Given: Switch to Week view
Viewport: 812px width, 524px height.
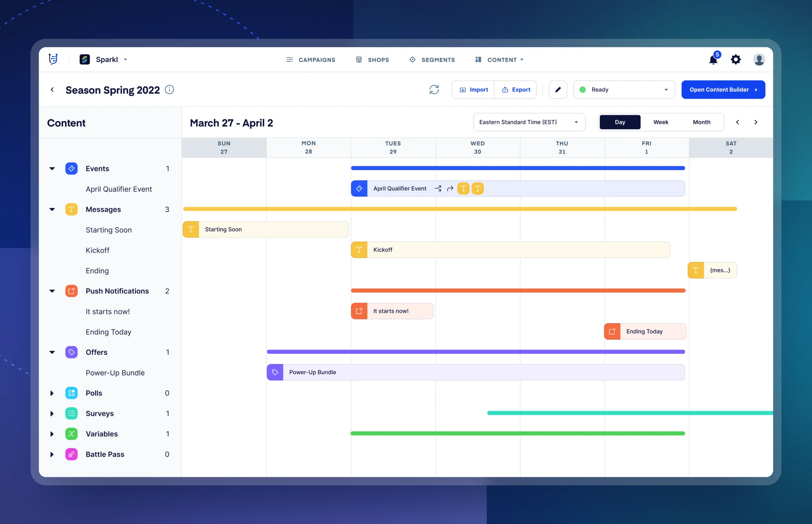Looking at the screenshot, I should 661,122.
